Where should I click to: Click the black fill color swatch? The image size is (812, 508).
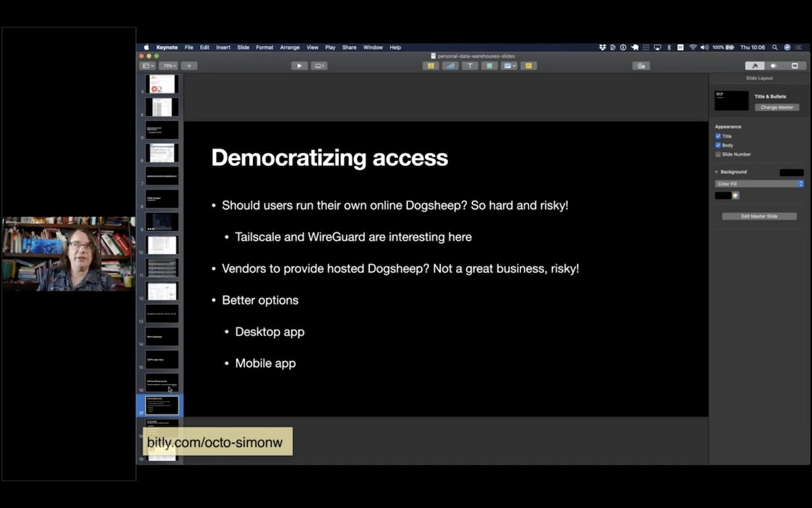point(723,196)
